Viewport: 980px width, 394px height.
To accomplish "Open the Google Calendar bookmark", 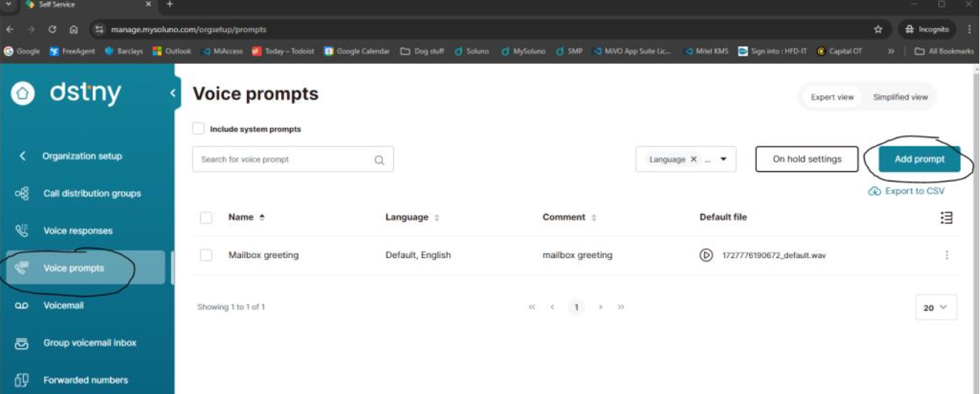I will (x=357, y=51).
